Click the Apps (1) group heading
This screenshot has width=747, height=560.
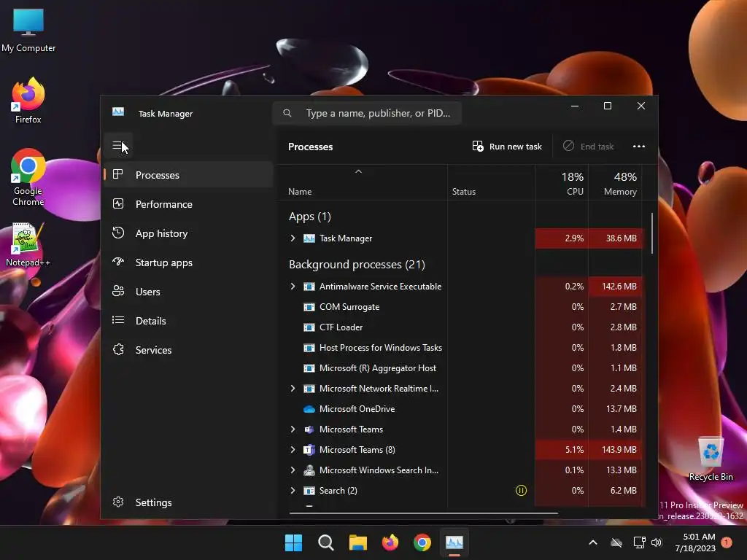coord(309,217)
